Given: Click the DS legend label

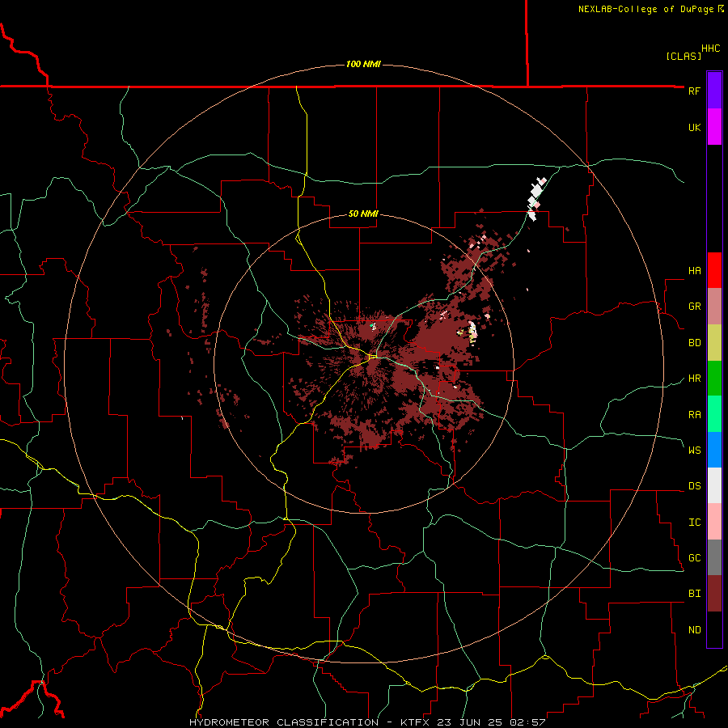Looking at the screenshot, I should point(694,486).
